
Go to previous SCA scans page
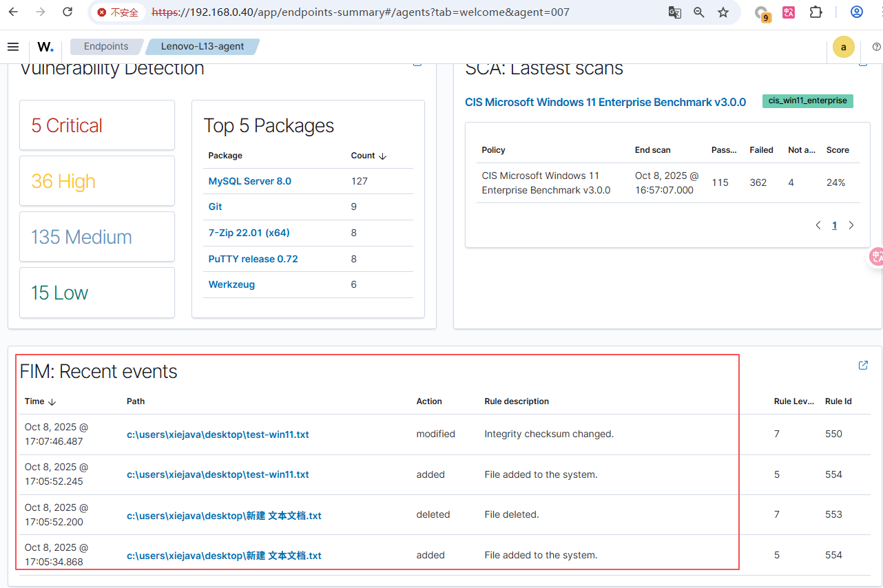[x=818, y=225]
